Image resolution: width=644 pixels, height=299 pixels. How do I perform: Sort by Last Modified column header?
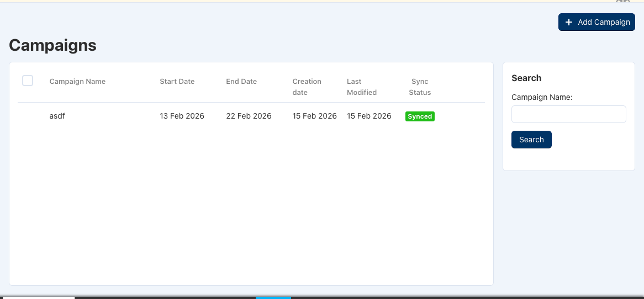(361, 87)
